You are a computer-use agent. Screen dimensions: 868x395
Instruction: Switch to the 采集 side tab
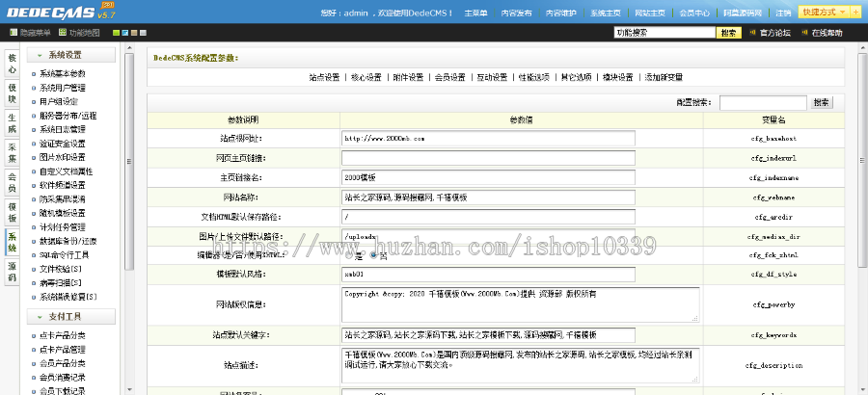coord(13,153)
